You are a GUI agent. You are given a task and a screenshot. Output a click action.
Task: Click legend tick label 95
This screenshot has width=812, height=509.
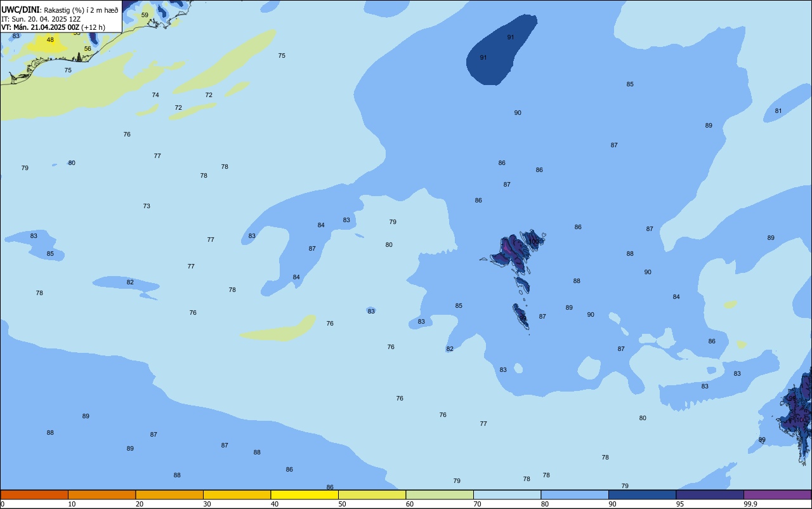[x=680, y=504]
